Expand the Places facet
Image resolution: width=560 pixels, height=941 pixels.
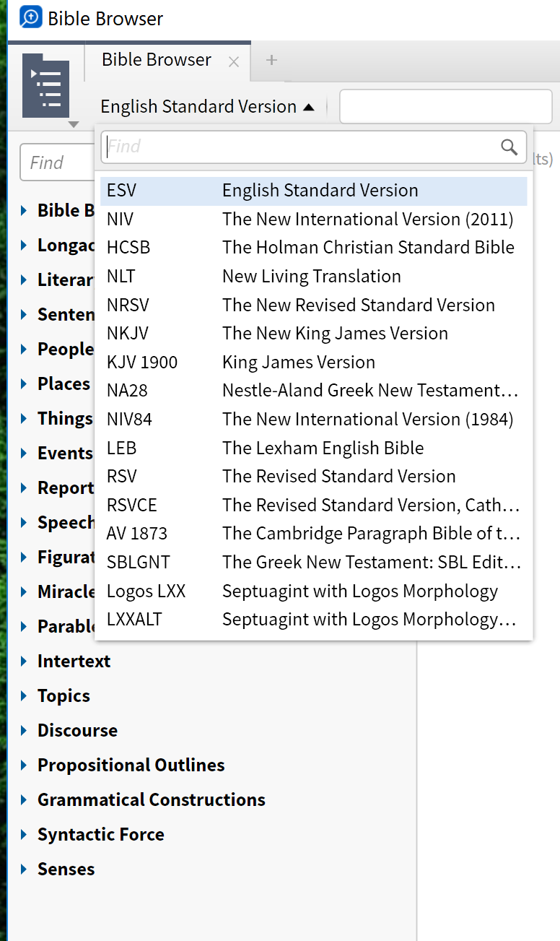point(24,383)
